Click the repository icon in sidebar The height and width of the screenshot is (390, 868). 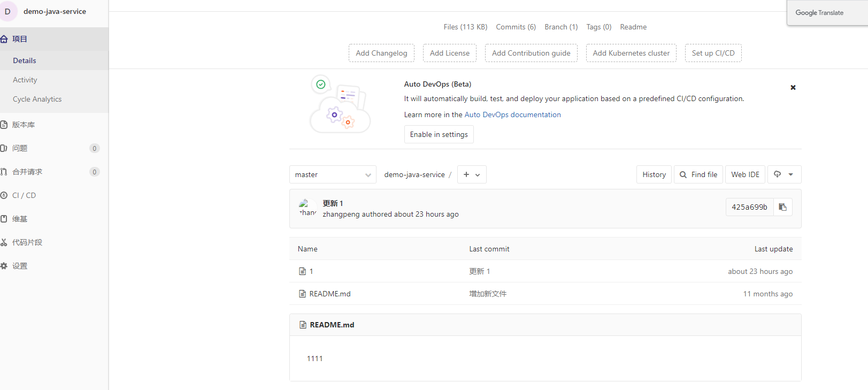(4, 125)
